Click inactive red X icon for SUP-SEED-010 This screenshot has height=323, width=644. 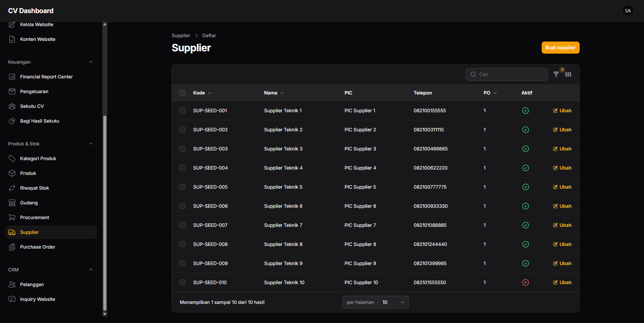526,282
